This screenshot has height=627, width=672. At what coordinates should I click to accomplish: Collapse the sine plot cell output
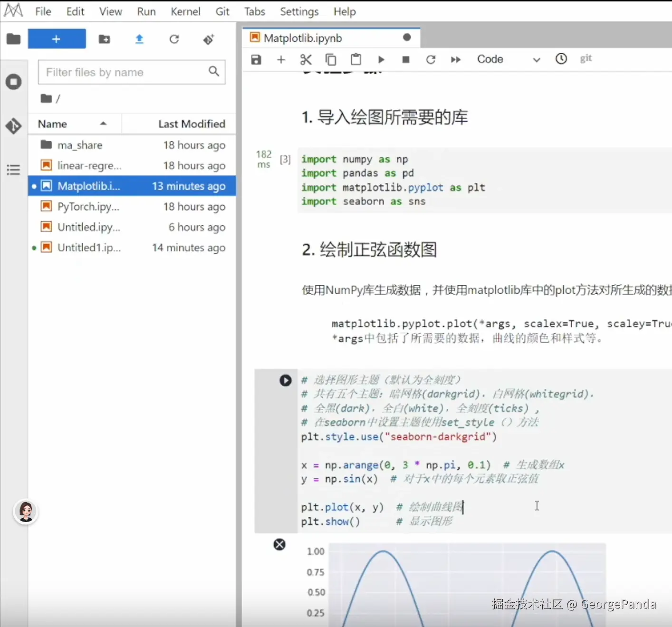279,544
